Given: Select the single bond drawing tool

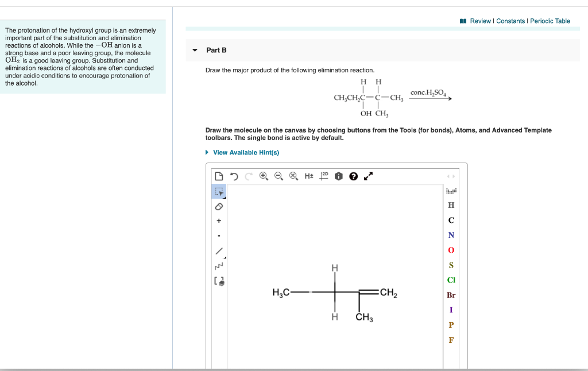Looking at the screenshot, I should point(219,250).
